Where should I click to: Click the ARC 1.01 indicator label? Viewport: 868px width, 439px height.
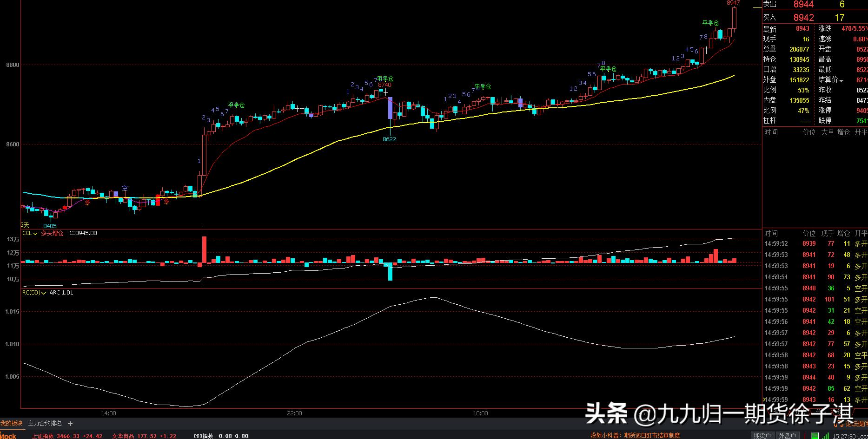pos(61,293)
